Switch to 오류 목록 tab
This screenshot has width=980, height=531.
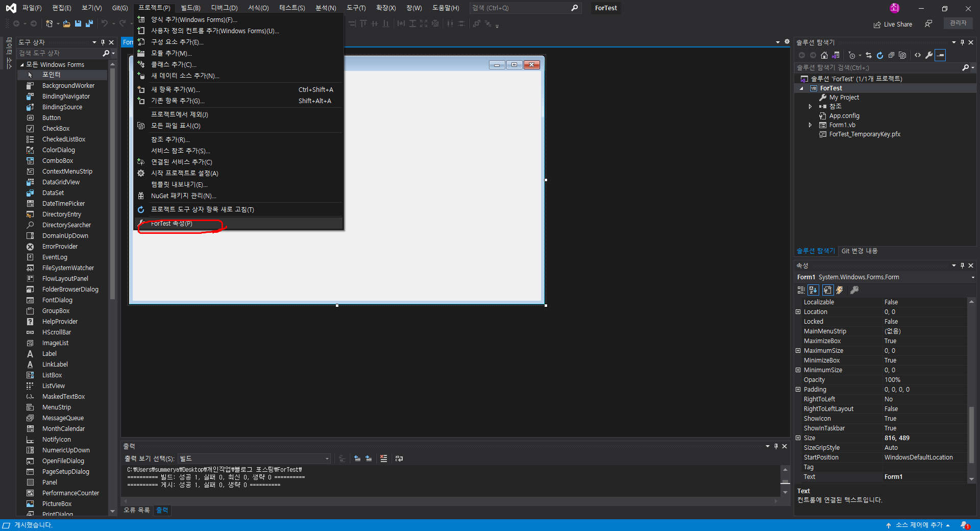137,510
